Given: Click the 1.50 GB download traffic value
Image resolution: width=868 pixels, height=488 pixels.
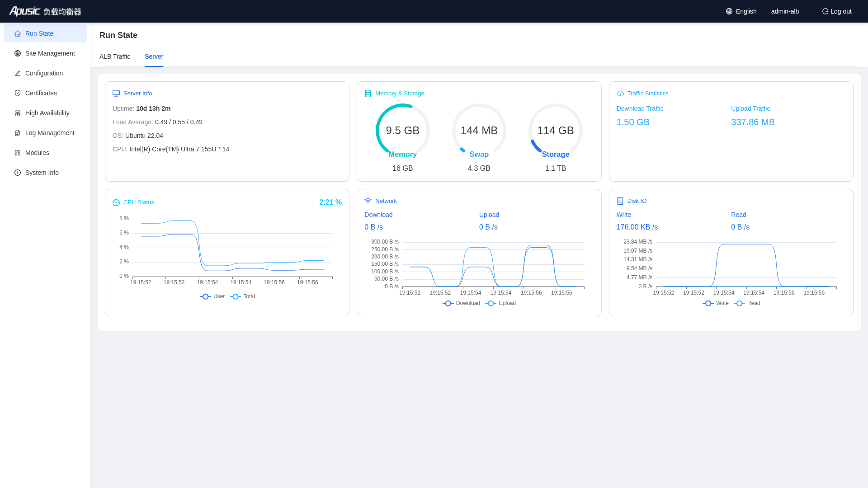Looking at the screenshot, I should 633,122.
